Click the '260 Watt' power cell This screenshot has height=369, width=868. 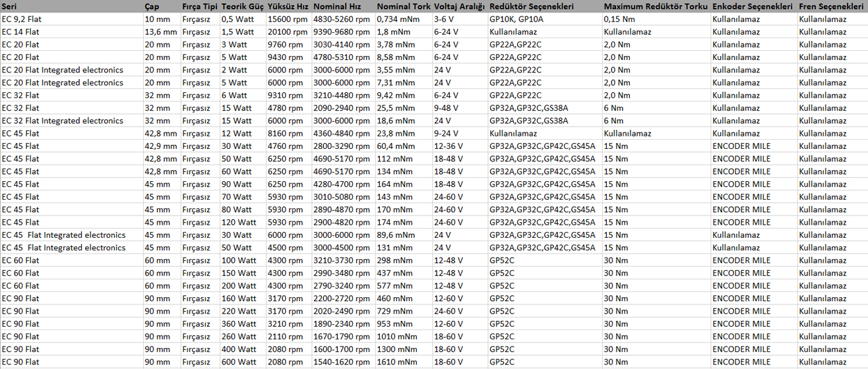[x=243, y=336]
